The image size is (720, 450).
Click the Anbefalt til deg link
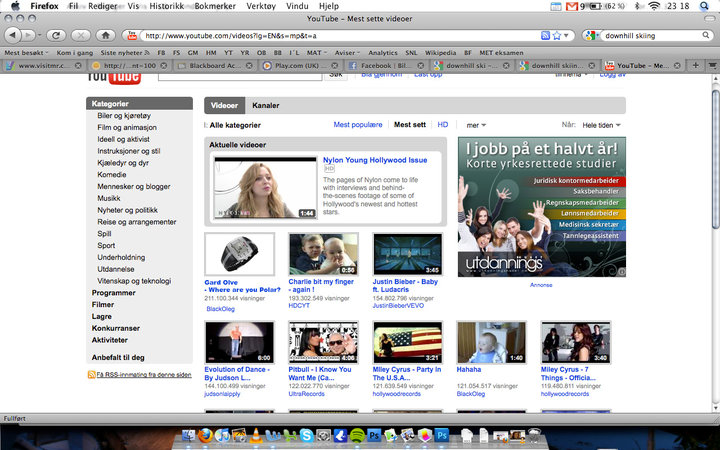click(118, 357)
